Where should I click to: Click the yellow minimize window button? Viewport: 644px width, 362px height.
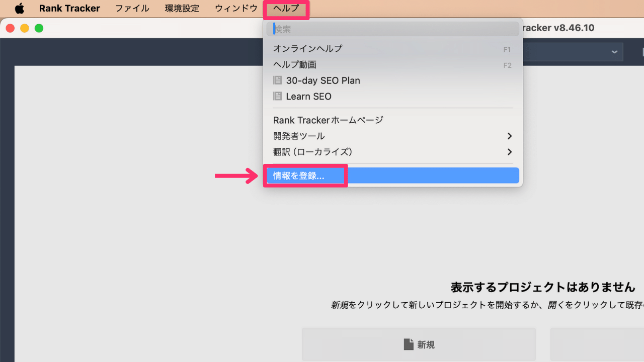pyautogui.click(x=25, y=28)
